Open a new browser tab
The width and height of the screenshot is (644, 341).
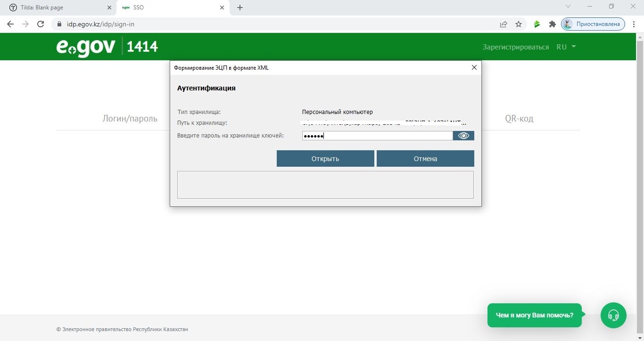click(x=240, y=8)
